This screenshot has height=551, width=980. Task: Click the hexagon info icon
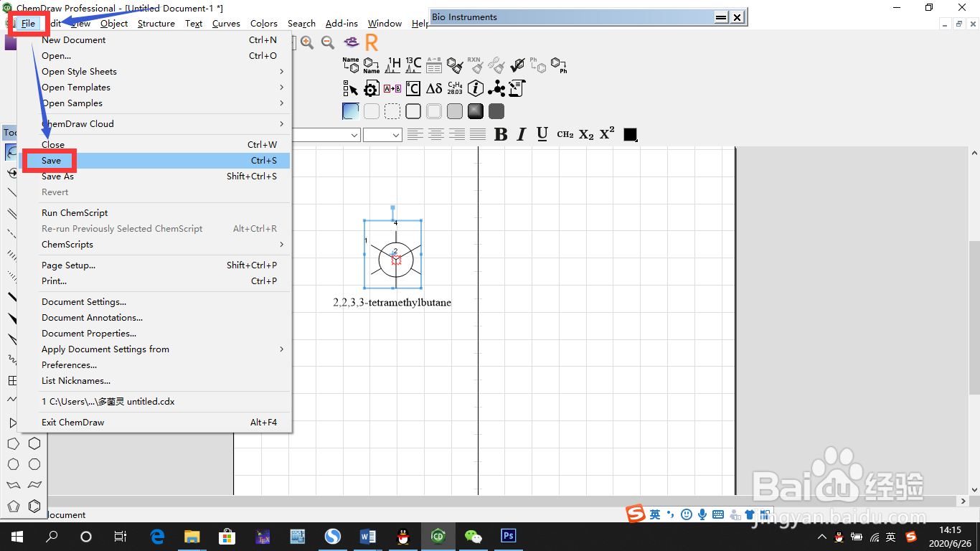475,88
